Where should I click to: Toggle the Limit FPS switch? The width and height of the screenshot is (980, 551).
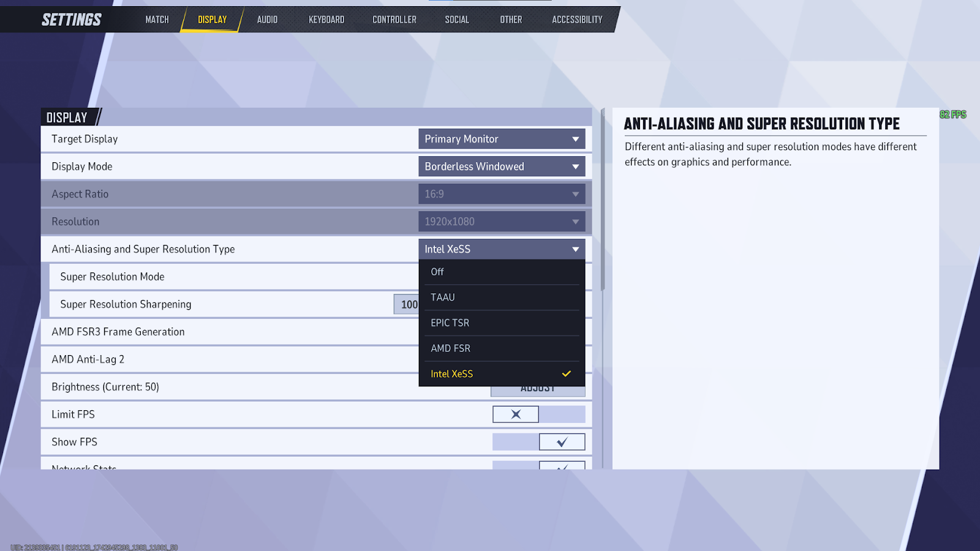[538, 414]
